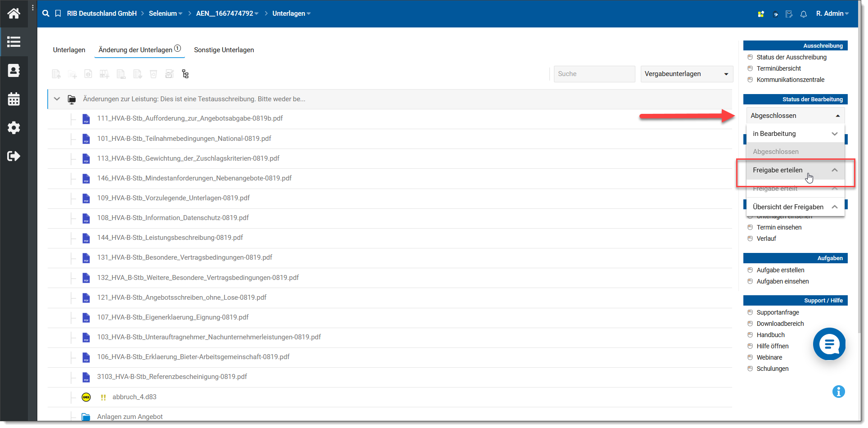Viewport: 868px width, 428px height.
Task: Open the contacts sidebar icon
Action: (x=13, y=71)
